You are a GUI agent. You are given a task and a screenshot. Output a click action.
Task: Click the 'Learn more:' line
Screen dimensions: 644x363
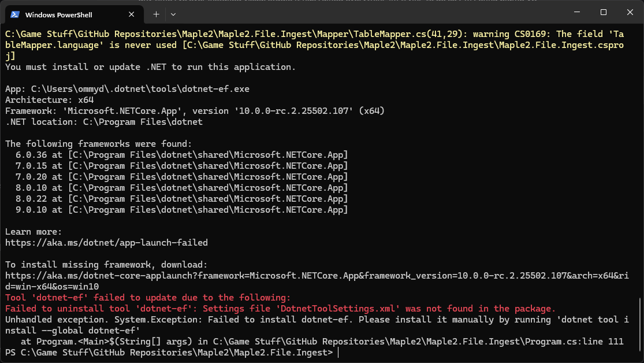[33, 231]
